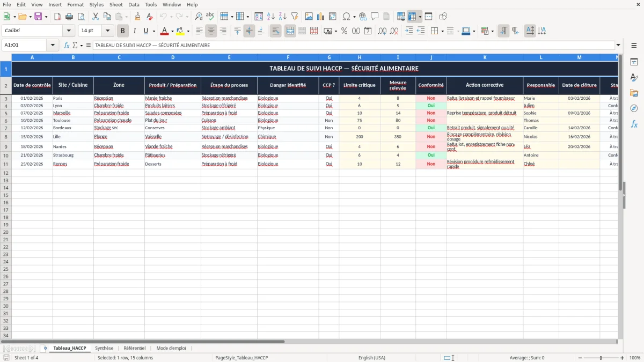Switch to the Référentiel sheet tab

tap(135, 348)
